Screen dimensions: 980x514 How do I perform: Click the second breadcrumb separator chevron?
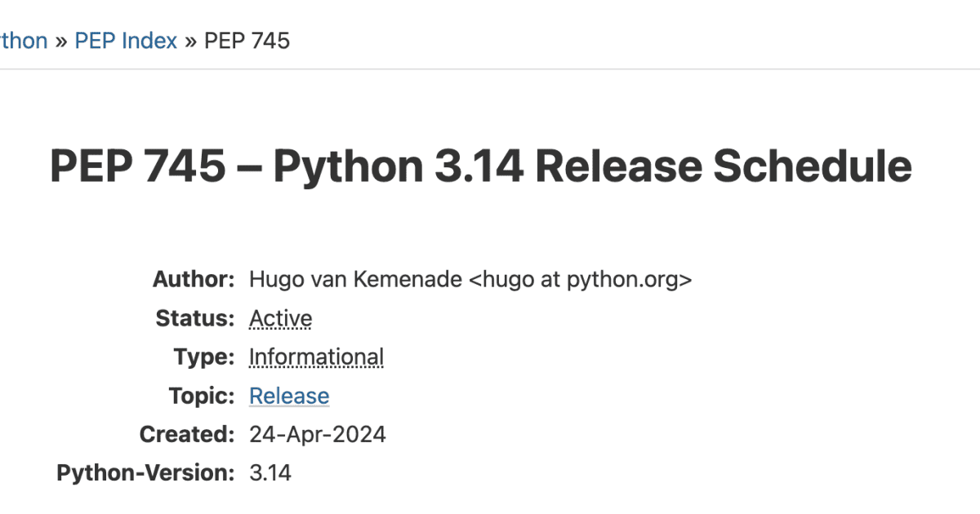[190, 41]
